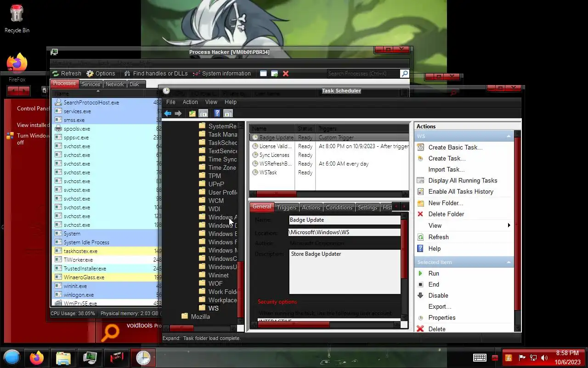Image resolution: width=588 pixels, height=368 pixels.
Task: Toggle the action pane icon in Task Scheduler toolbar
Action: point(228,114)
